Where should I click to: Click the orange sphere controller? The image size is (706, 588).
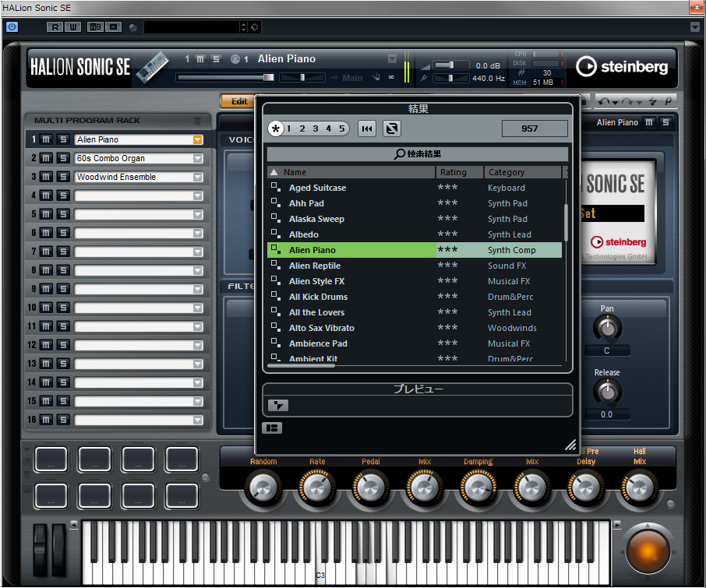point(647,551)
